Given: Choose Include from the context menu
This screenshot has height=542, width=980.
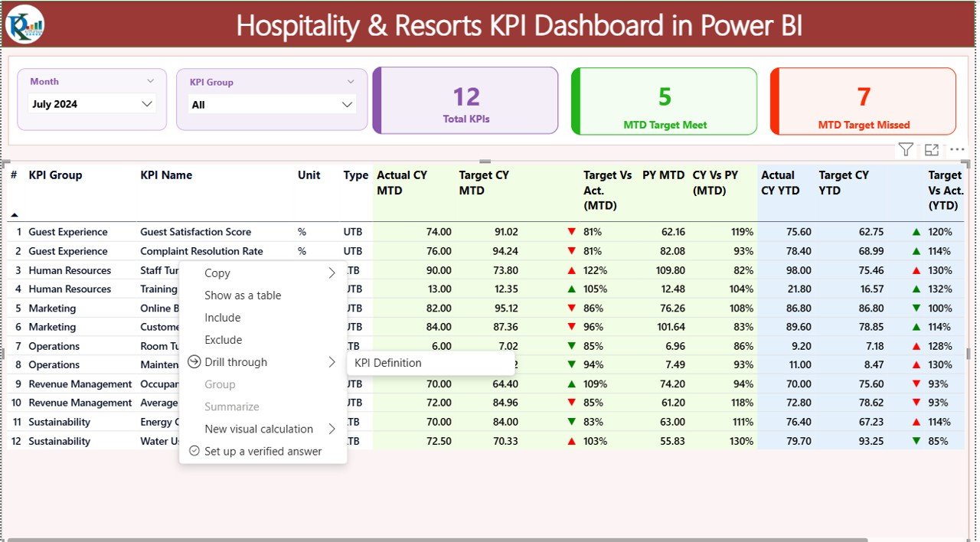Looking at the screenshot, I should 223,318.
